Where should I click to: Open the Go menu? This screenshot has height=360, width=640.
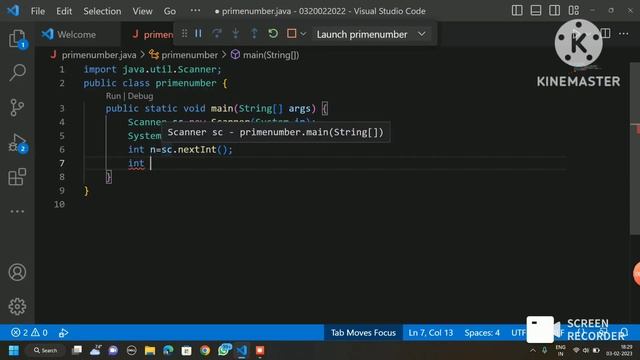tap(170, 11)
